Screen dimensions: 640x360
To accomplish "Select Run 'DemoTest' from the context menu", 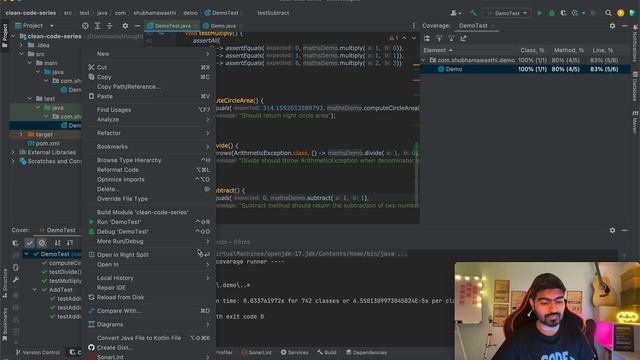I will (x=149, y=222).
